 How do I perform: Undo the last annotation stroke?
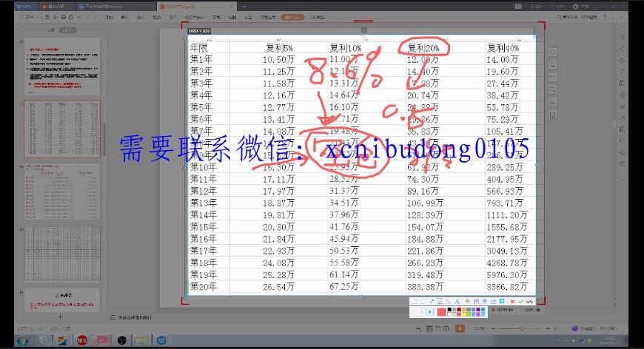tap(468, 302)
